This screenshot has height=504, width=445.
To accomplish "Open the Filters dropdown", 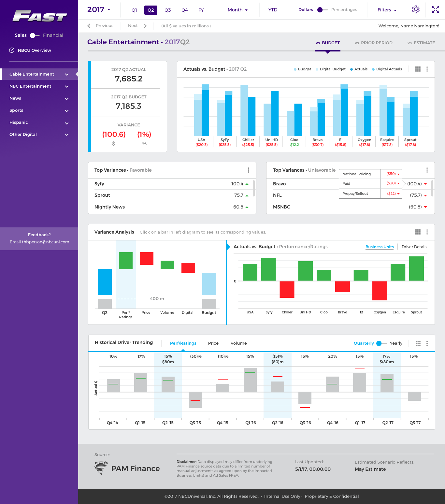I will point(387,10).
